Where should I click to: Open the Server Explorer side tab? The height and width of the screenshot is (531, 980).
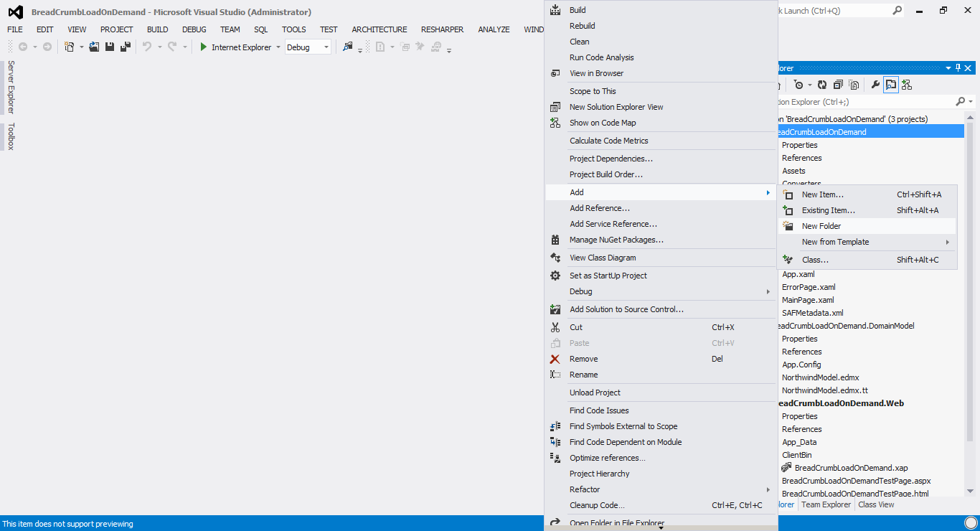click(x=11, y=87)
